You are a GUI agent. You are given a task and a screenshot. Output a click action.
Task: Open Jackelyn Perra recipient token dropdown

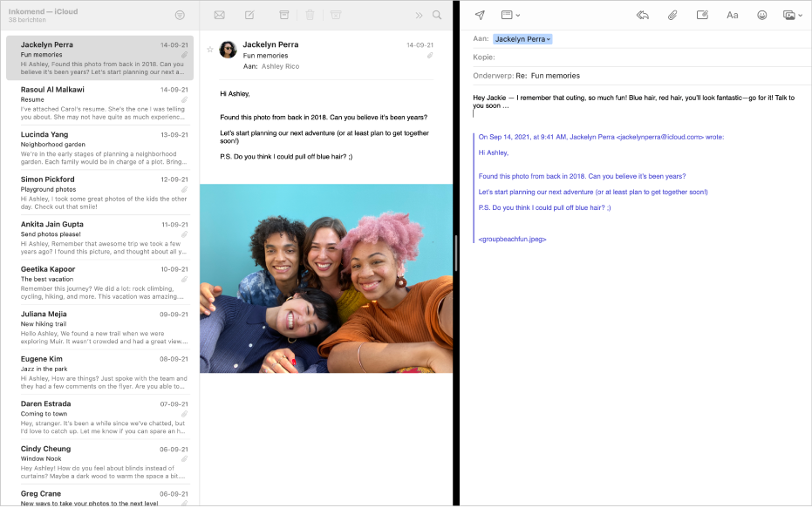point(522,39)
